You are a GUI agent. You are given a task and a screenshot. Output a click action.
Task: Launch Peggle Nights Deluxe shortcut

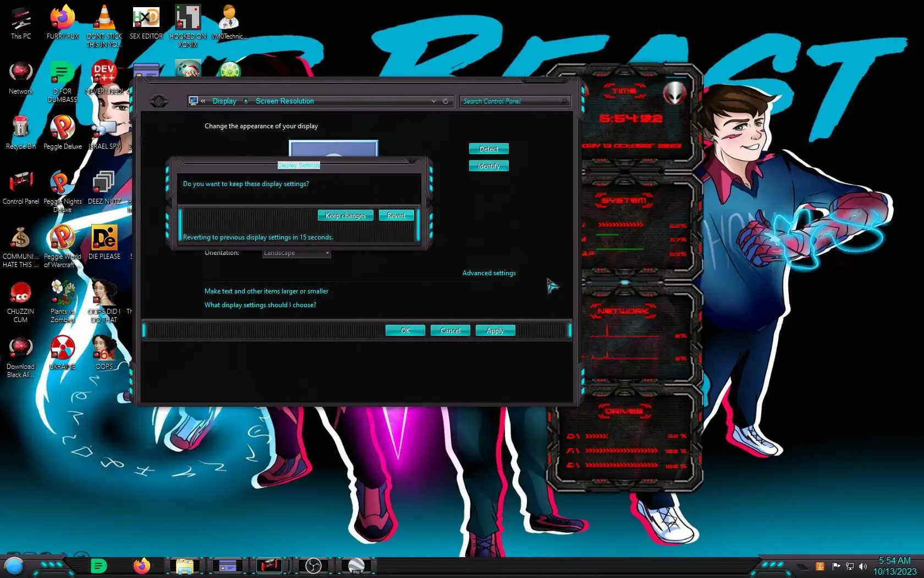point(63,191)
